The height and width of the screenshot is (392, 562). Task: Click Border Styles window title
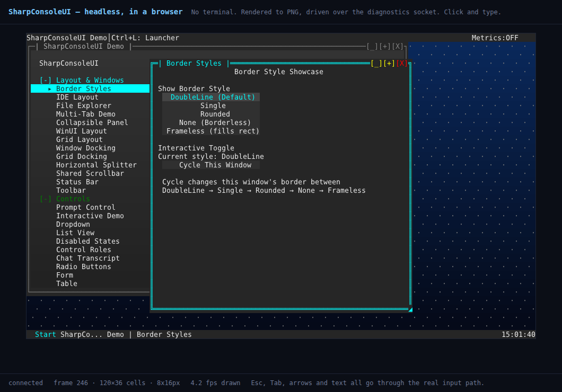194,64
